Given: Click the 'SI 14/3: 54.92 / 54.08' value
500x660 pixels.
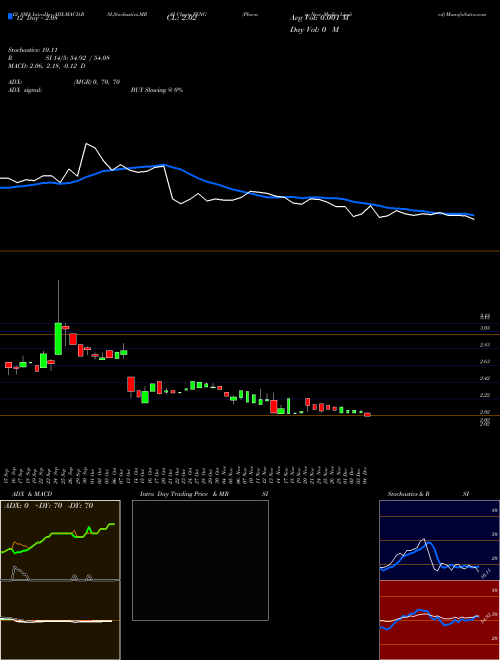Looking at the screenshot, I should (x=78, y=58).
